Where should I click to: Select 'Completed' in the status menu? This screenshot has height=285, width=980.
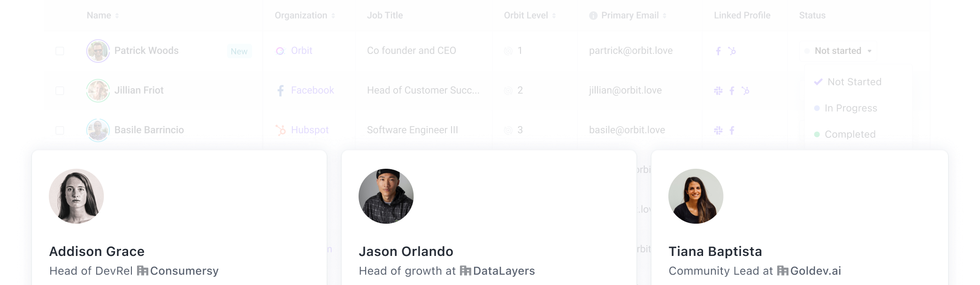[x=850, y=135]
